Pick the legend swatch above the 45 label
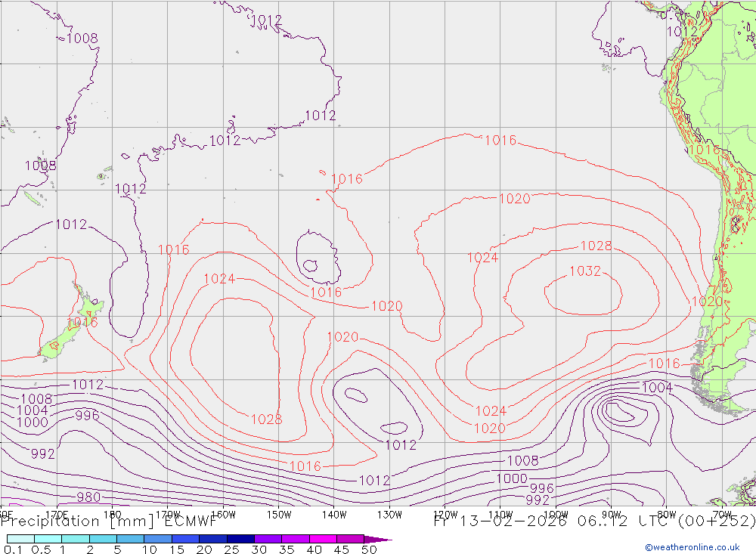Viewport: 756px width, 554px height. click(x=351, y=539)
